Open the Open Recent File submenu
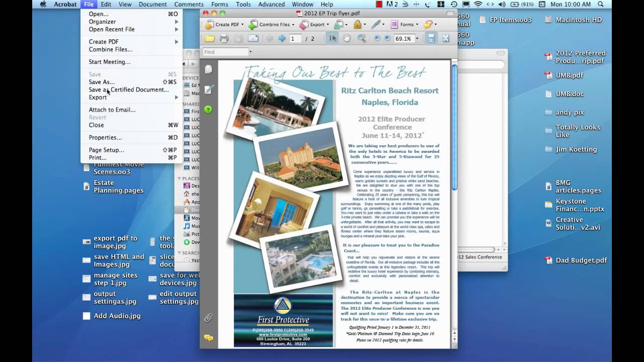 tap(131, 29)
